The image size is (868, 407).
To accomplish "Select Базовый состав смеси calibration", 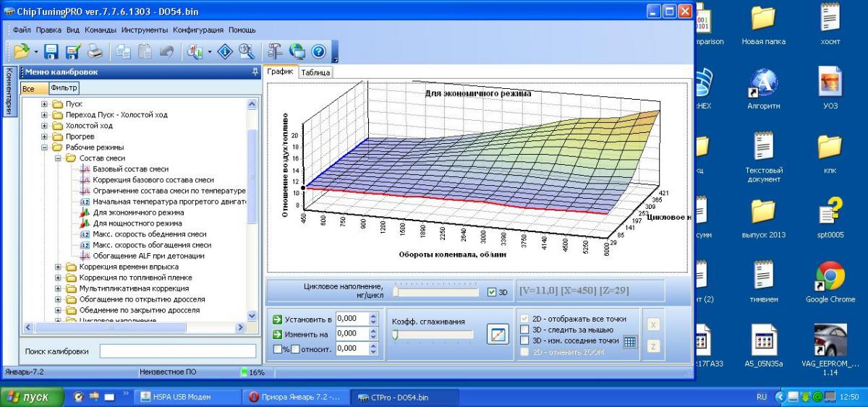I will click(x=130, y=169).
